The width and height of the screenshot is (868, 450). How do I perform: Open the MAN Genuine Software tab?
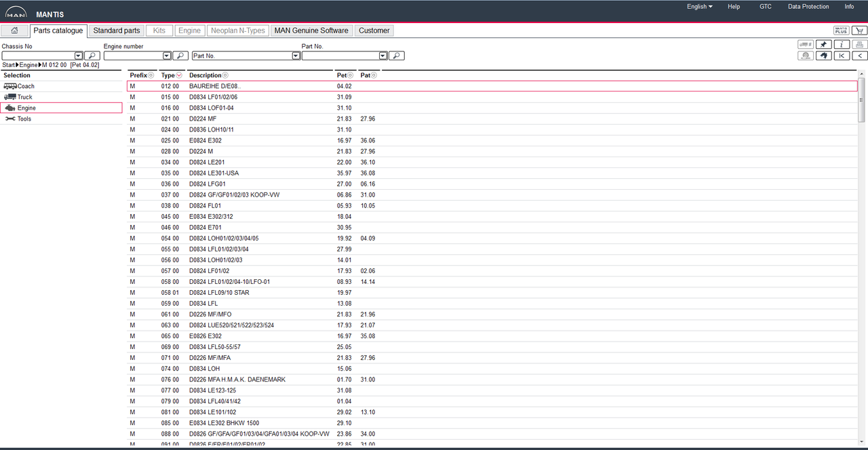click(x=311, y=30)
